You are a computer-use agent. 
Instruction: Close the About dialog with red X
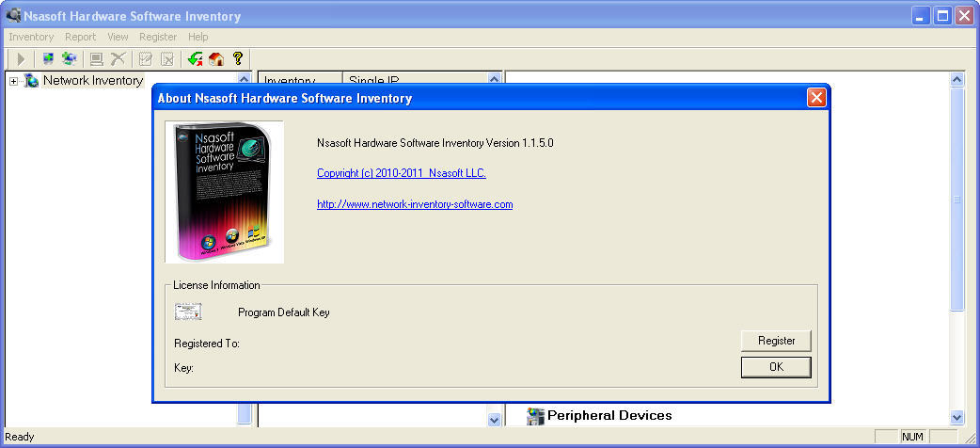pos(816,98)
